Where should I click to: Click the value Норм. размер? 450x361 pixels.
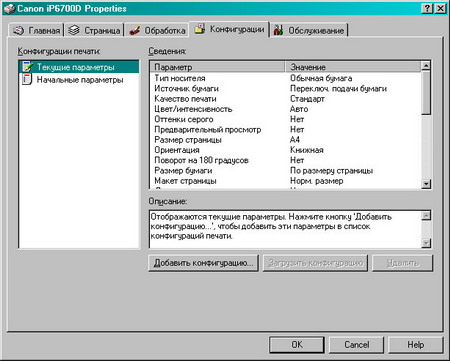click(316, 181)
